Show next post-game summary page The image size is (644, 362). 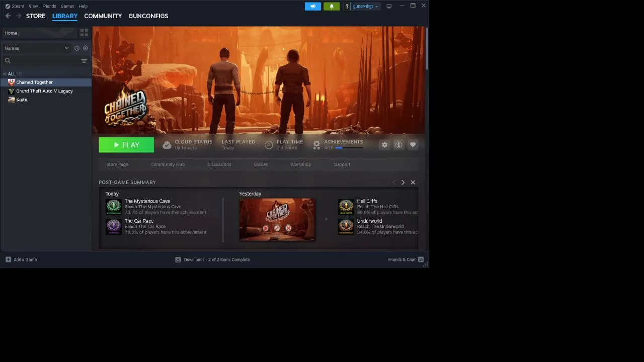403,183
